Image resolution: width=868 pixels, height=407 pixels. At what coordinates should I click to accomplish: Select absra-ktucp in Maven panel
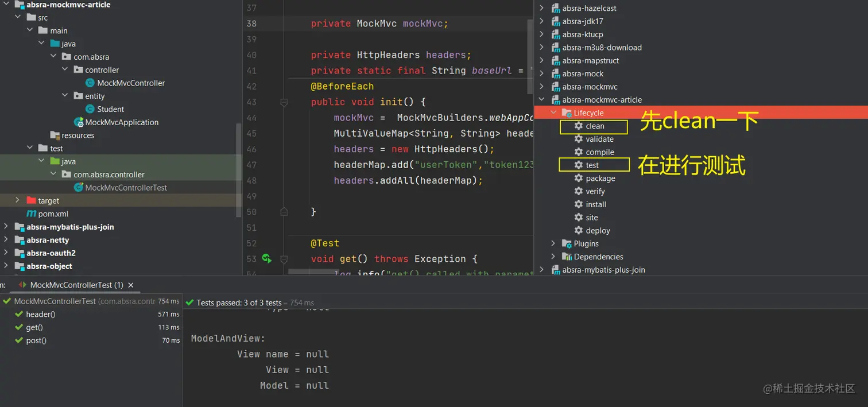pos(583,34)
